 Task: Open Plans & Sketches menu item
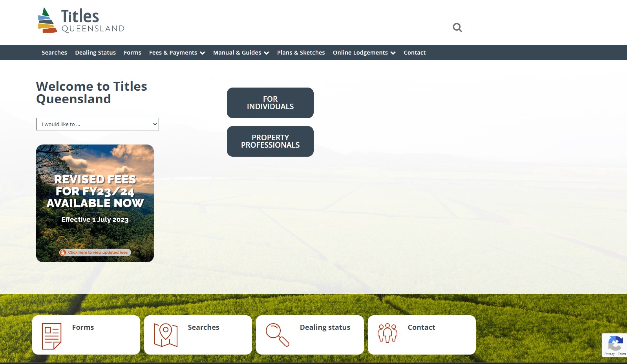tap(301, 53)
